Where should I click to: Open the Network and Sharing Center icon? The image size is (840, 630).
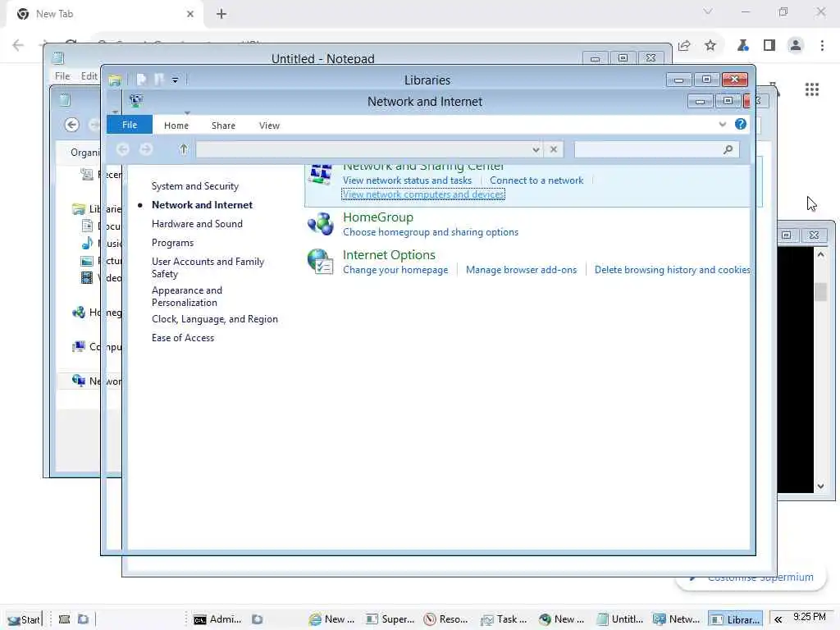[x=321, y=175]
